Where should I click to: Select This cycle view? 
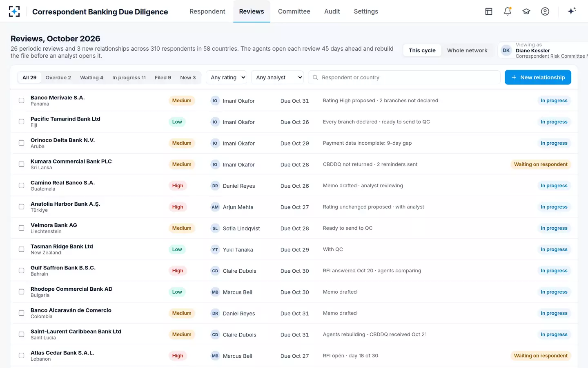(x=422, y=50)
